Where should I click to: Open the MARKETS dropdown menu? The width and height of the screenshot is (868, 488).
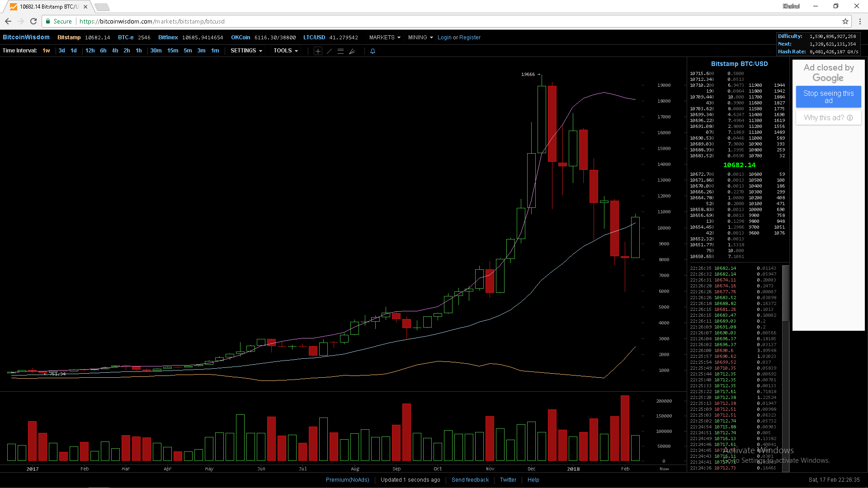pos(385,38)
